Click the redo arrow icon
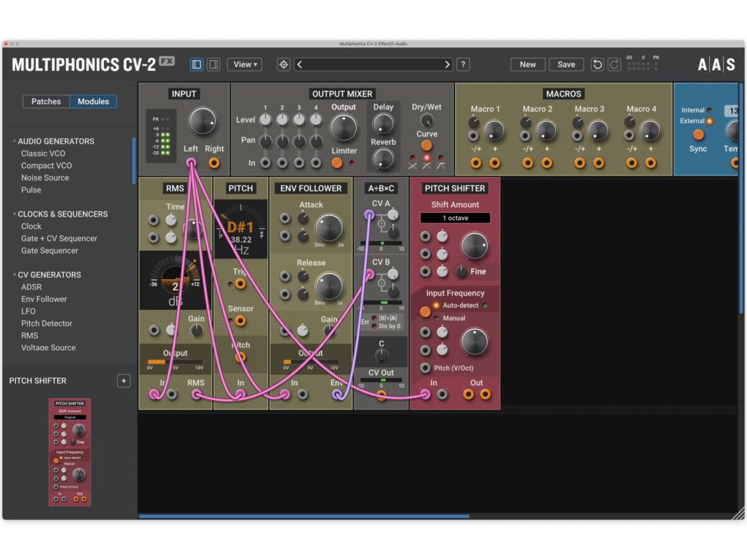The height and width of the screenshot is (560, 747). tap(614, 65)
